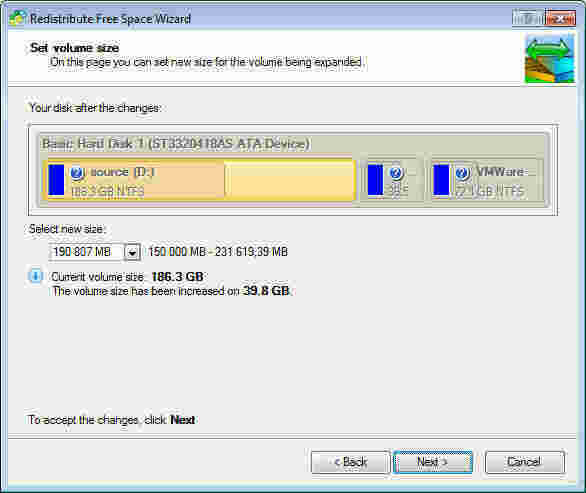
Task: Return to previous step with Back
Action: pos(350,462)
